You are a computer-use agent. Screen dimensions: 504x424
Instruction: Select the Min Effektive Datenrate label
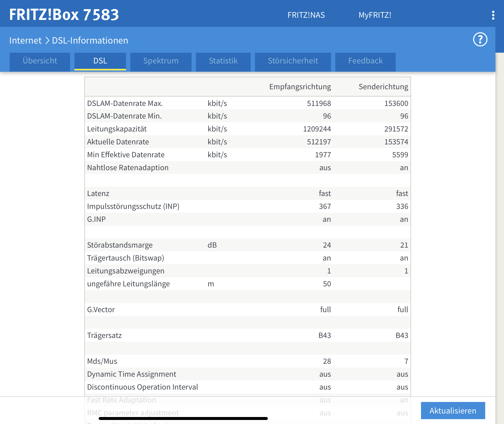click(126, 155)
